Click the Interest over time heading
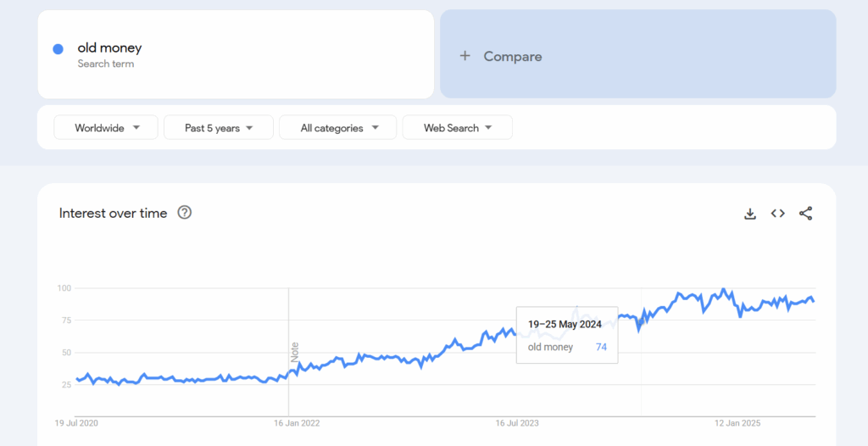Image resolution: width=868 pixels, height=446 pixels. (x=113, y=214)
